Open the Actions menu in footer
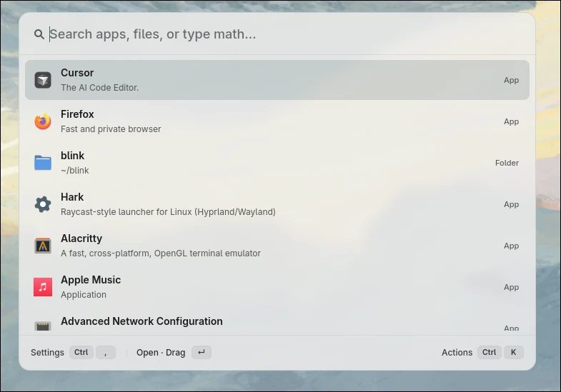Image resolution: width=561 pixels, height=392 pixels. 457,353
